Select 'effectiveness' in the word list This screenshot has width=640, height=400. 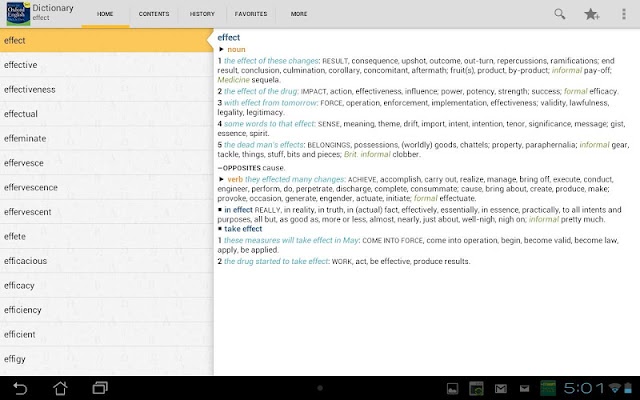pyautogui.click(x=106, y=89)
